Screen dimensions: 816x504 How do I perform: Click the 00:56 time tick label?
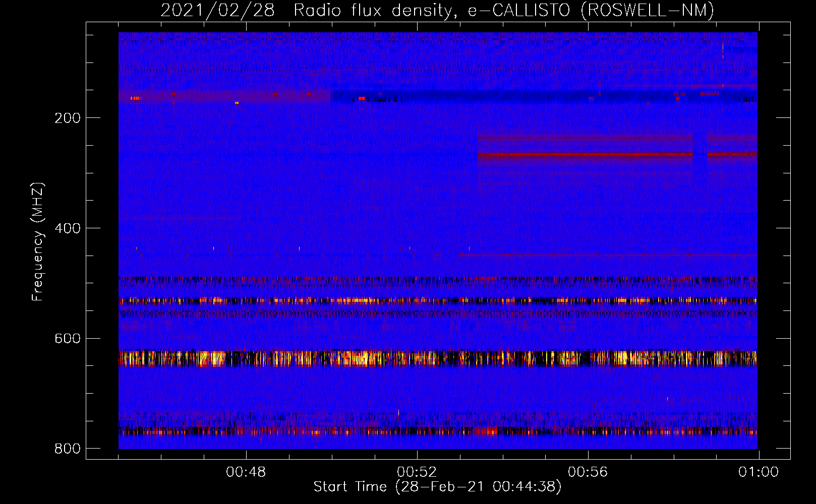point(588,472)
